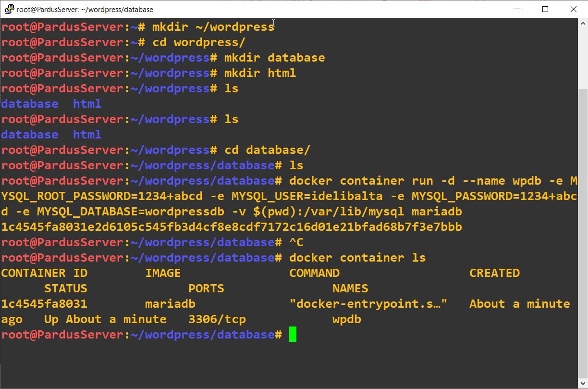Click 'wpdb' under the NAMES column

(346, 319)
